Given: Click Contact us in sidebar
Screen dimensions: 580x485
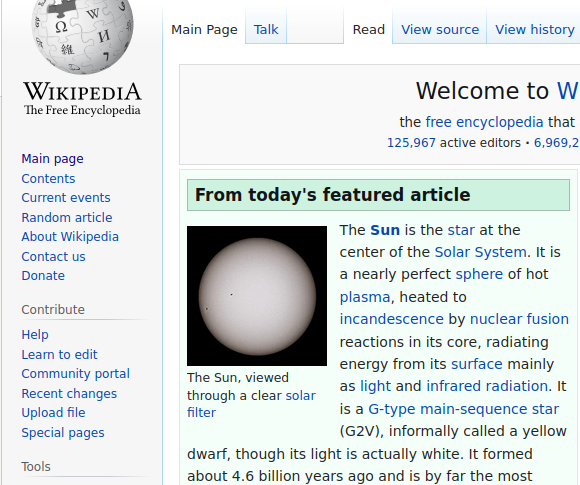Looking at the screenshot, I should pyautogui.click(x=54, y=256).
